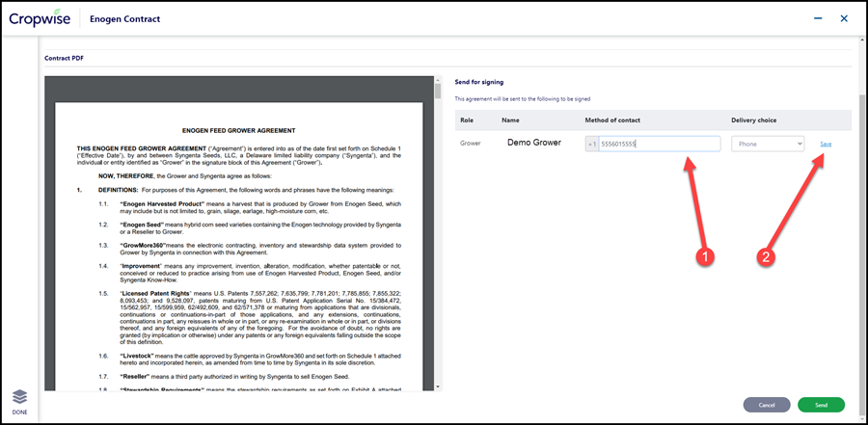
Task: Click the Cropwise logo
Action: (40, 18)
